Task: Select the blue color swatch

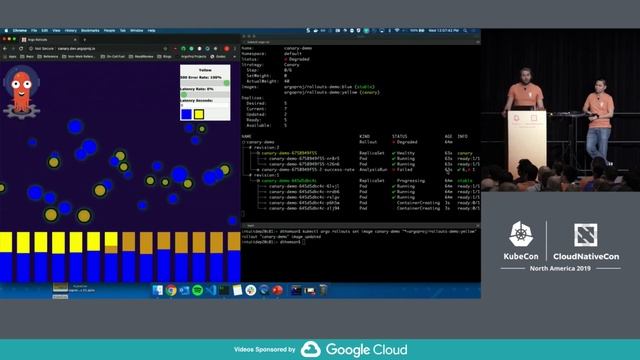Action: pyautogui.click(x=187, y=114)
